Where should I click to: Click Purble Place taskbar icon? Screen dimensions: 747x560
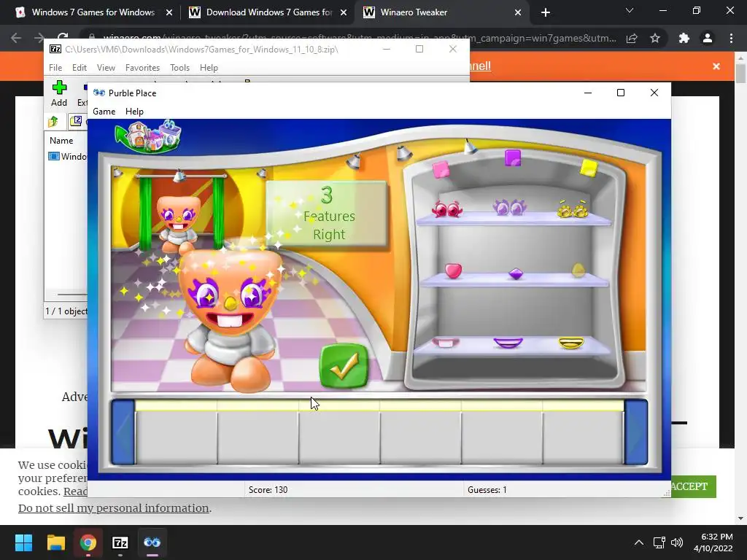click(152, 542)
